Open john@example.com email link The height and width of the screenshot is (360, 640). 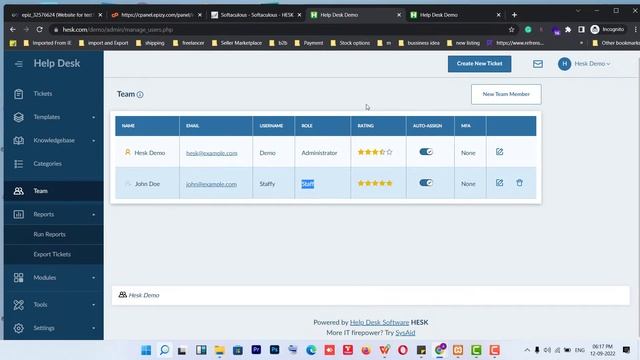click(x=211, y=184)
